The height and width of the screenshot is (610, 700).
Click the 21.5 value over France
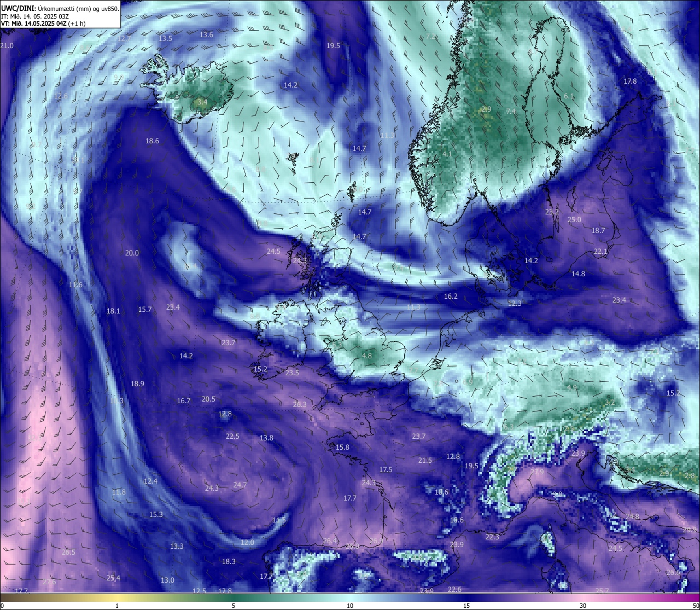(425, 461)
